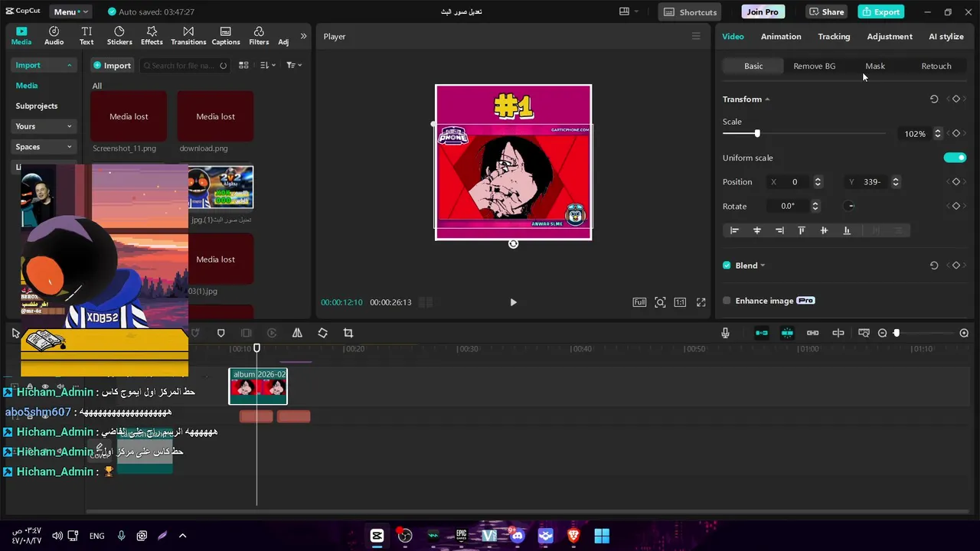This screenshot has height=551, width=980.
Task: Open the Captions panel
Action: (x=226, y=36)
